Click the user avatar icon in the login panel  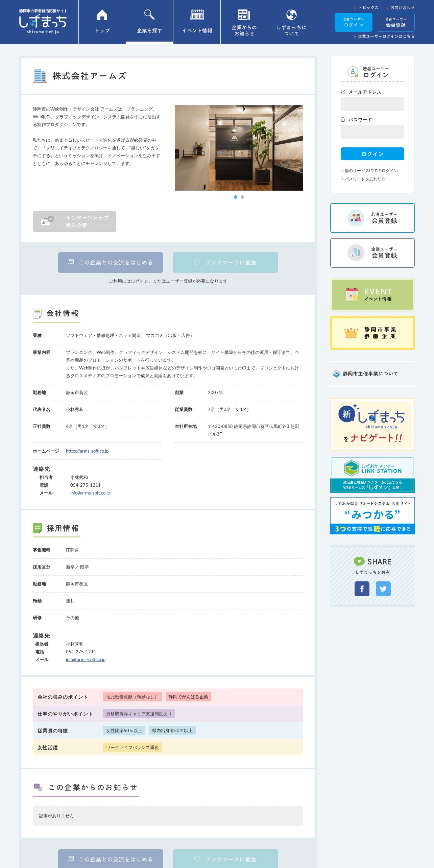pyautogui.click(x=353, y=72)
